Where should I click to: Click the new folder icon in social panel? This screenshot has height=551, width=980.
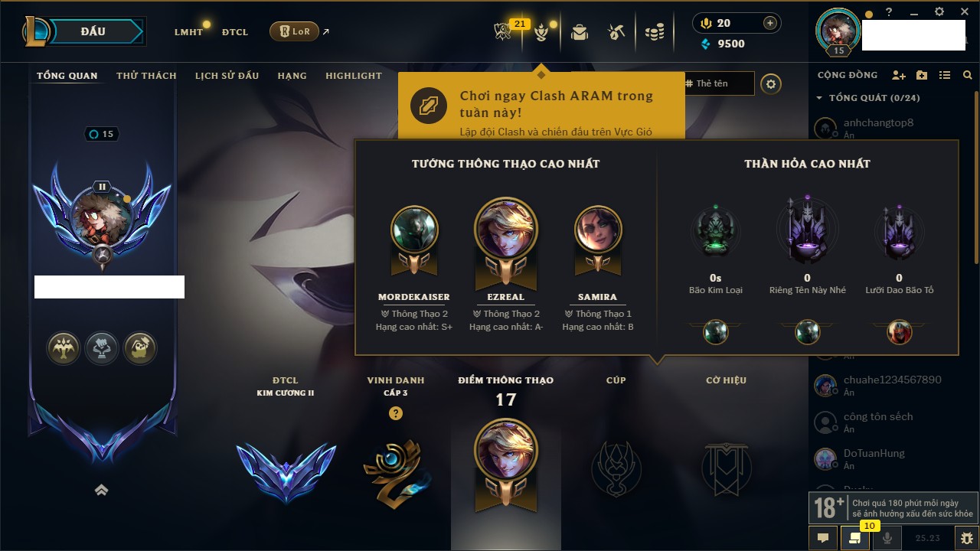(922, 75)
